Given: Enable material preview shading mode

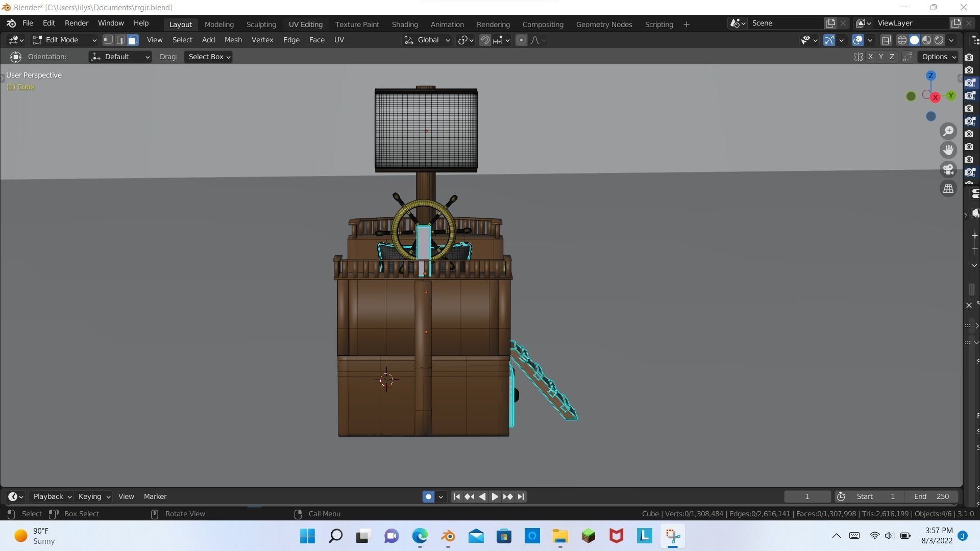Looking at the screenshot, I should point(926,40).
